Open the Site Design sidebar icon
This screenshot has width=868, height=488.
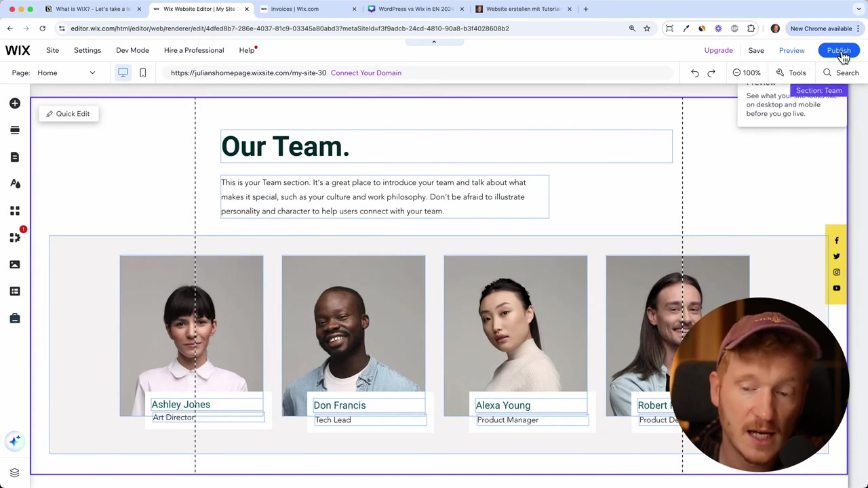click(x=15, y=184)
